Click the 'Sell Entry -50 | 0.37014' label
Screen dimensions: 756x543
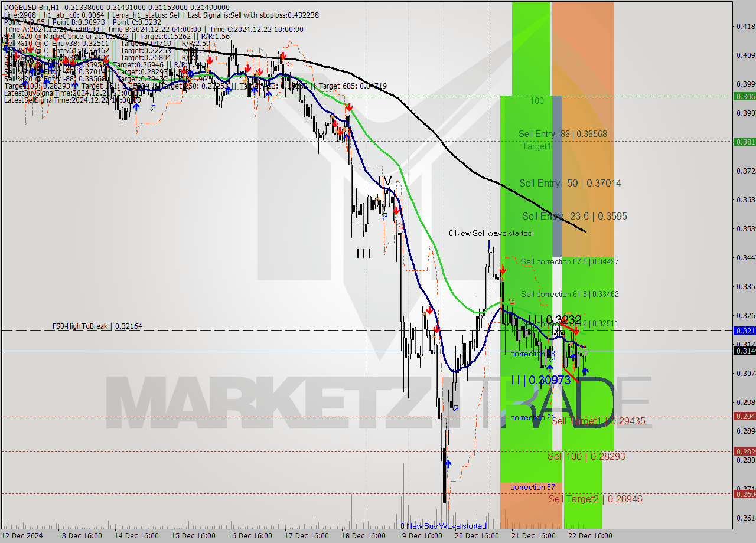pyautogui.click(x=570, y=184)
